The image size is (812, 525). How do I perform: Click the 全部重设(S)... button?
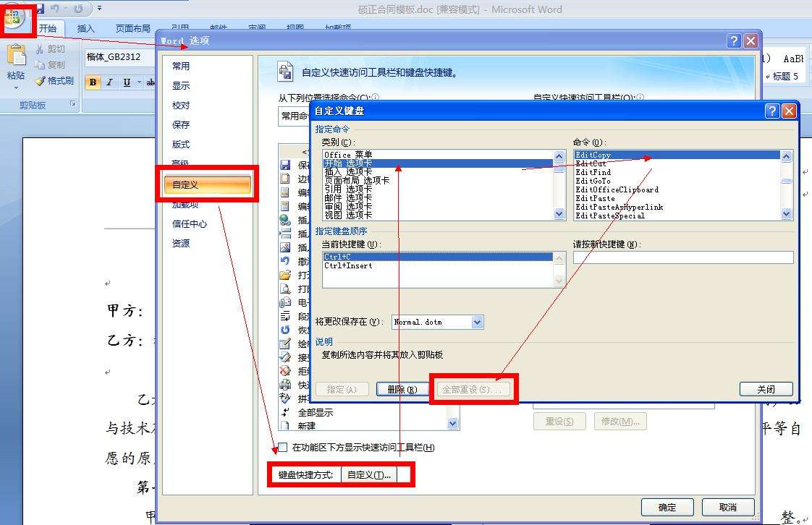(473, 390)
